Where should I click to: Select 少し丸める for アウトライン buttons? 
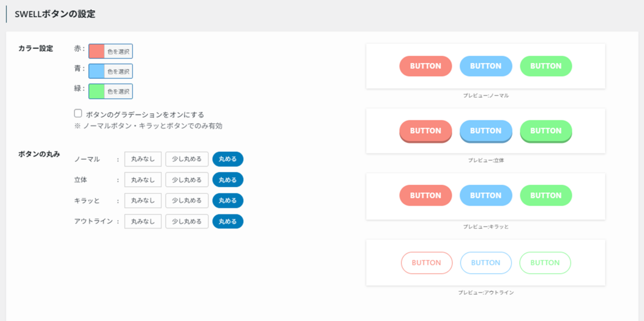click(x=187, y=221)
